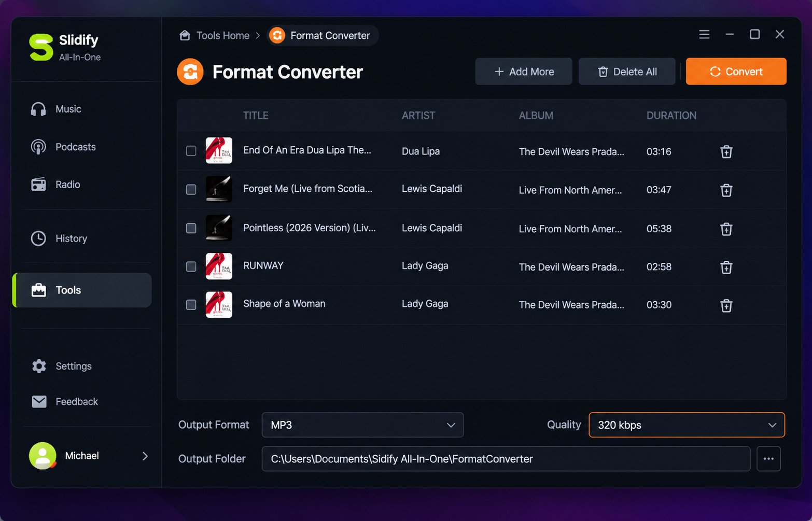Click the ALBUM column header
Image resolution: width=812 pixels, height=521 pixels.
coord(536,116)
